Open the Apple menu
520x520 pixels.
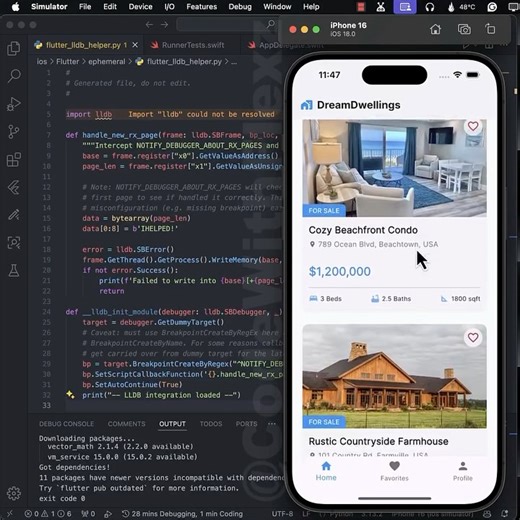(15, 7)
